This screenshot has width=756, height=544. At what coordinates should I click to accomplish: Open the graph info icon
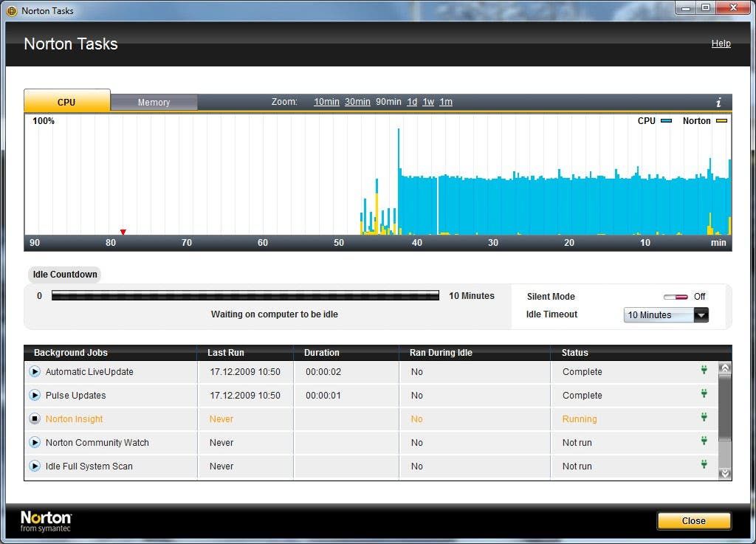pyautogui.click(x=718, y=102)
